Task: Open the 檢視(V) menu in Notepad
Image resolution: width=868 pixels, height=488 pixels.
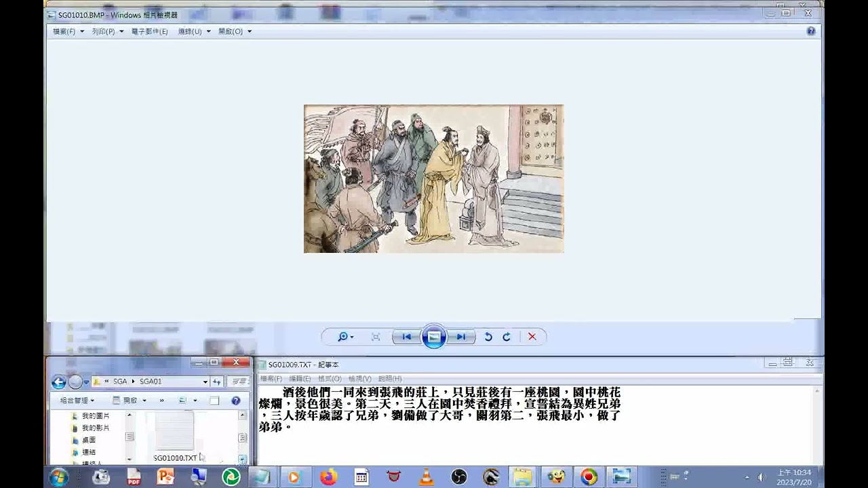Action: [359, 379]
